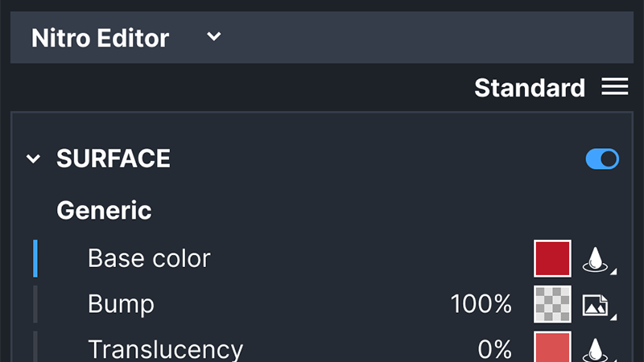Viewport: 644px width, 362px height.
Task: Click the gray indicator bar beside Bump
Action: click(x=35, y=304)
